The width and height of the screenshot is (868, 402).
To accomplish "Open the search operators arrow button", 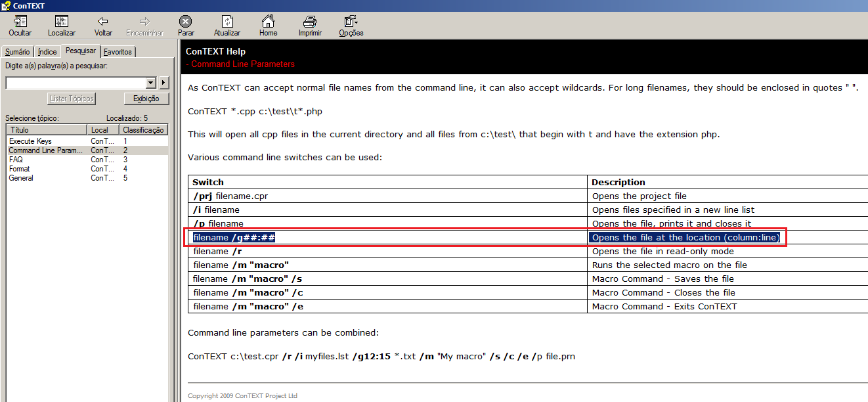I will pos(164,83).
